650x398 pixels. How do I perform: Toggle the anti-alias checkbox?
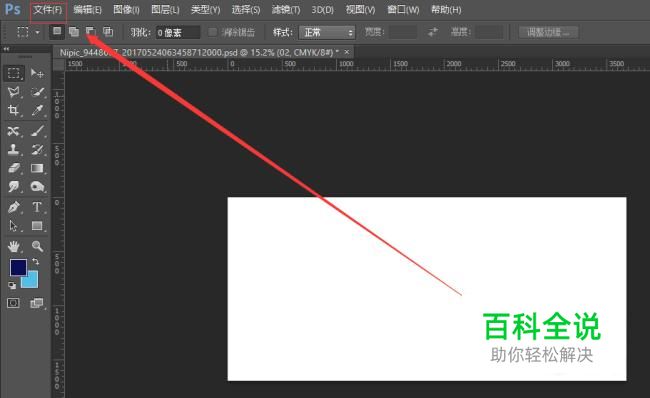point(212,32)
